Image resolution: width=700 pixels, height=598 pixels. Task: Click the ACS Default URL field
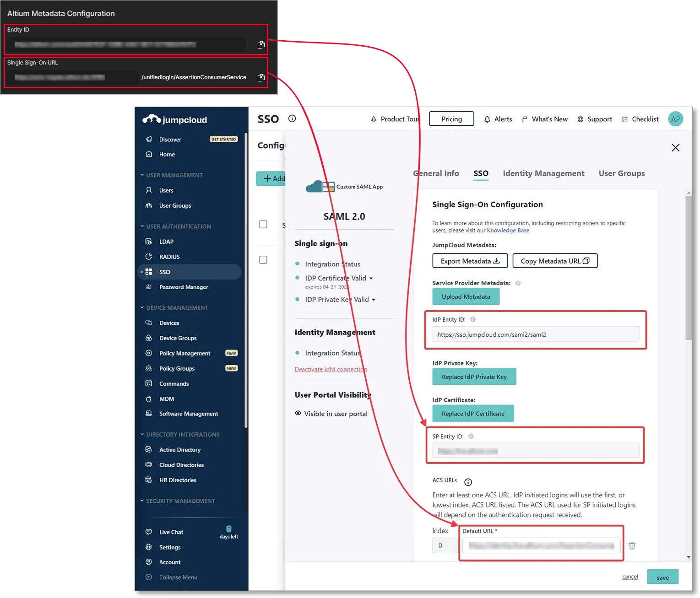click(541, 546)
